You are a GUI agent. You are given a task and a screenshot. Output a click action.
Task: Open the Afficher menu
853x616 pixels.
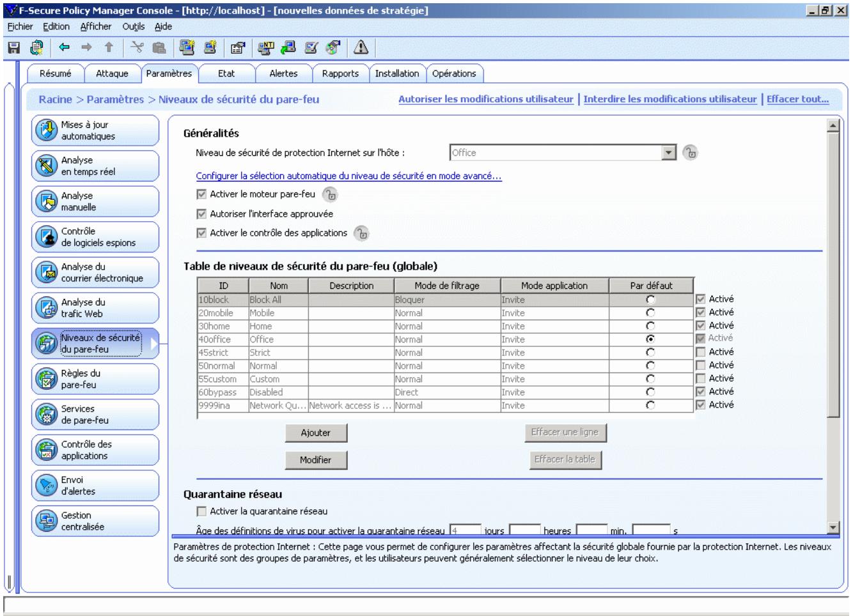click(96, 26)
